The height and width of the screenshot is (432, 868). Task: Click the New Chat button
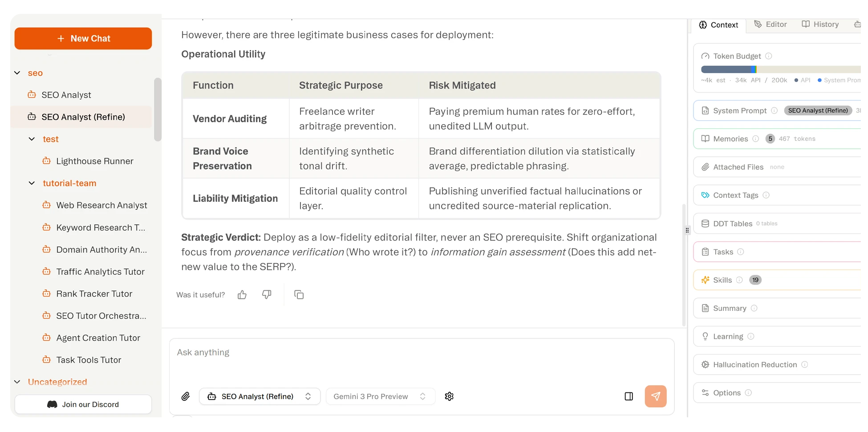pos(83,38)
